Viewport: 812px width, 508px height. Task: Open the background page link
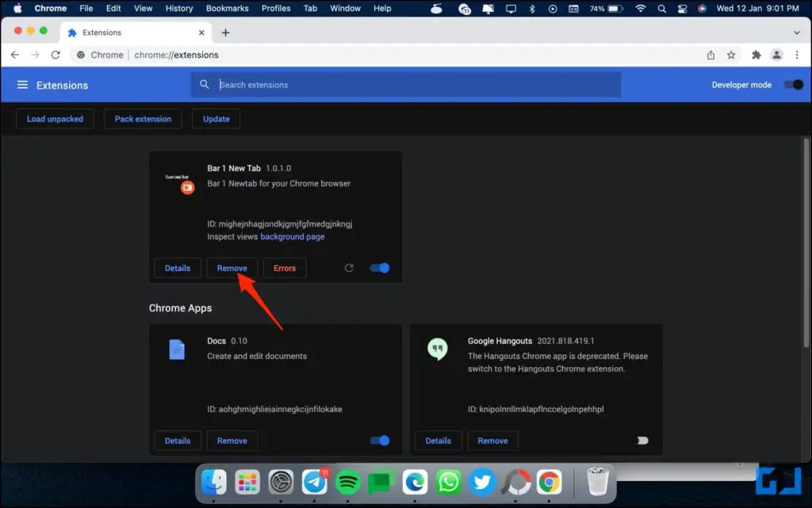tap(293, 236)
